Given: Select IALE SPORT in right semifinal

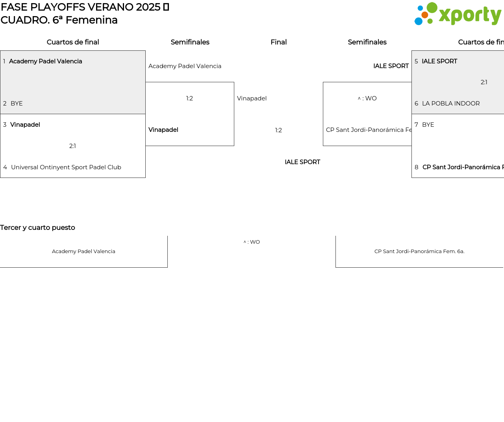Looking at the screenshot, I should pyautogui.click(x=391, y=66).
